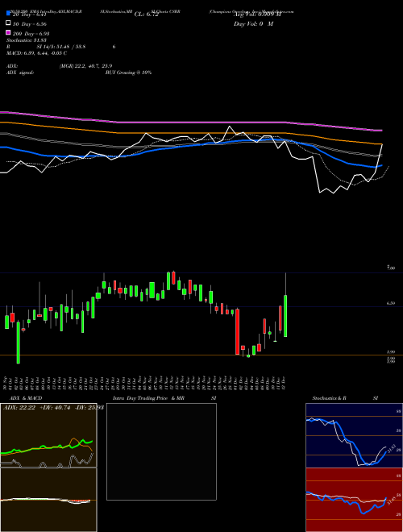The image size is (403, 532).
Task: Click the tall green last candlestick
Action: coord(285,315)
